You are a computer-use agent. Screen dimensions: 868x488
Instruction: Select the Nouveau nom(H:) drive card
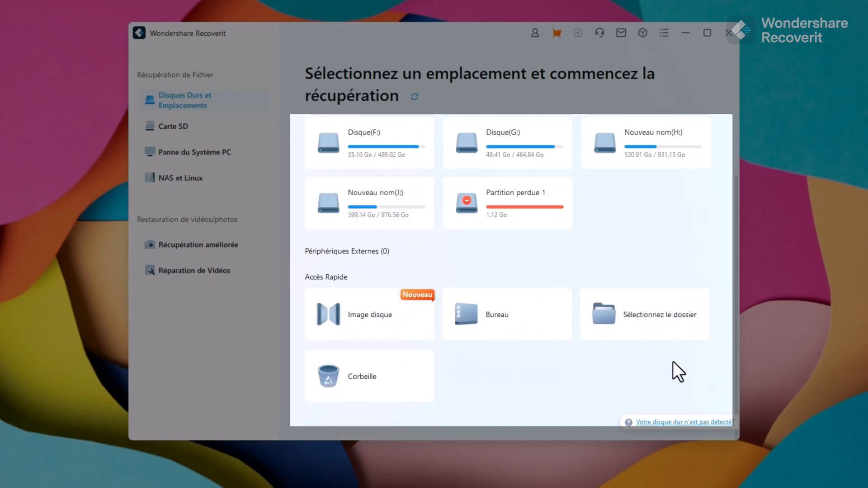646,143
